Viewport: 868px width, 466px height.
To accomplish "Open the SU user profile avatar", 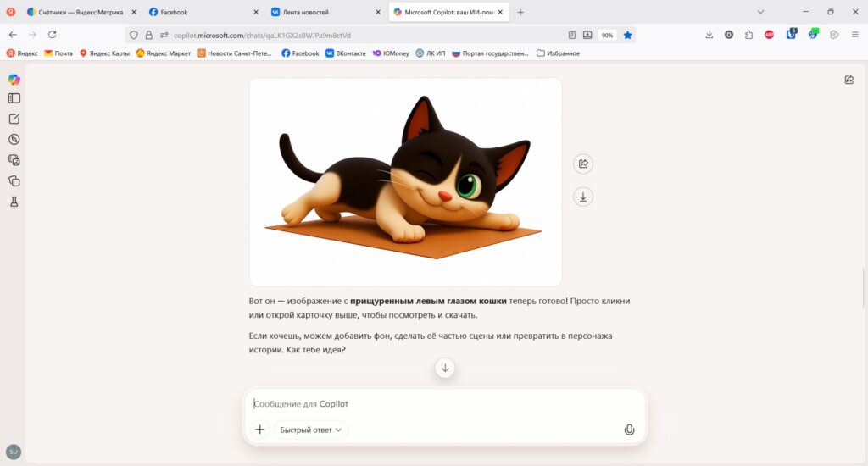I will pyautogui.click(x=14, y=452).
